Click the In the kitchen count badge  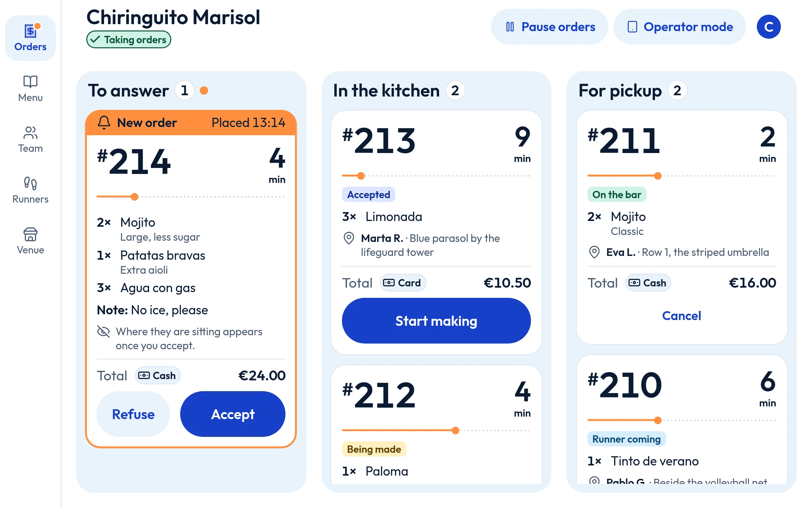[x=455, y=90]
